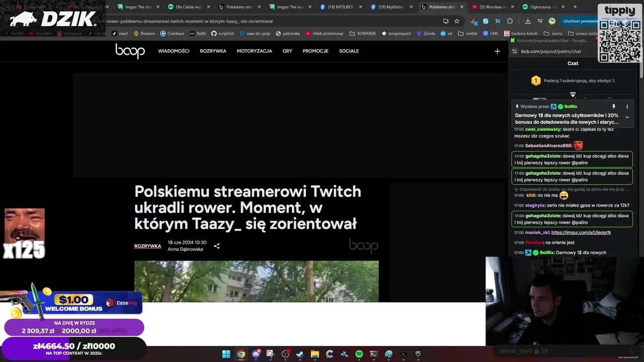Viewport: 644px width, 362px height.
Task: Click the Chrome profile avatar
Action: tap(552, 21)
